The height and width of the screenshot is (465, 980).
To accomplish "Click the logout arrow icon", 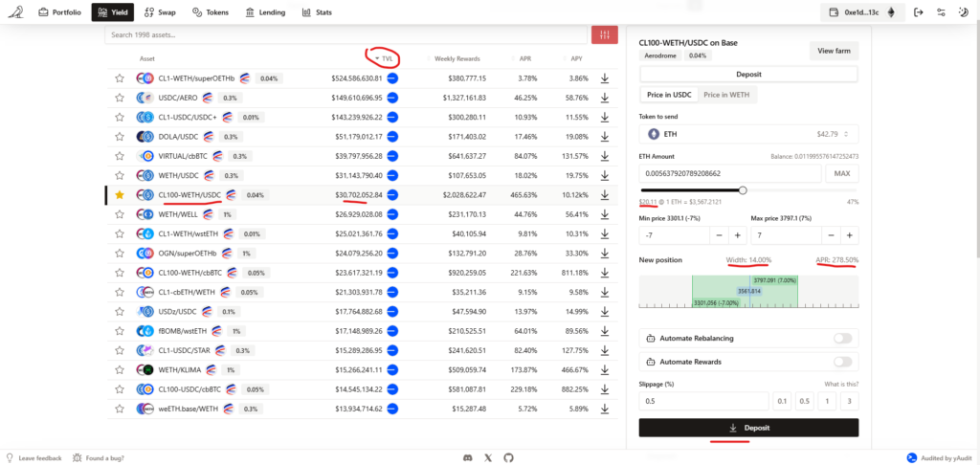I will coord(918,11).
